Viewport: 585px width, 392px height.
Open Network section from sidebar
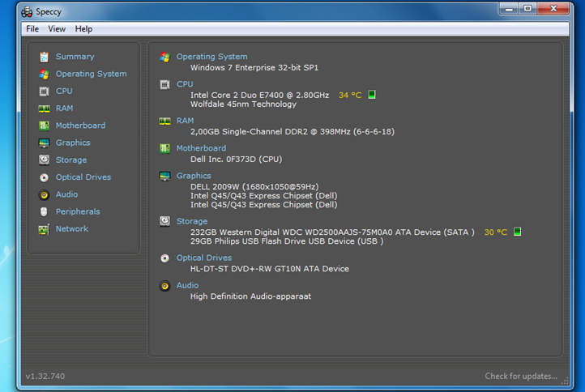click(72, 228)
